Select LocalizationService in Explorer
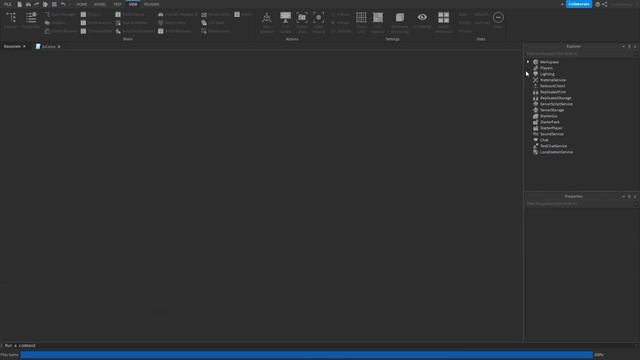The image size is (640, 360). (x=556, y=152)
